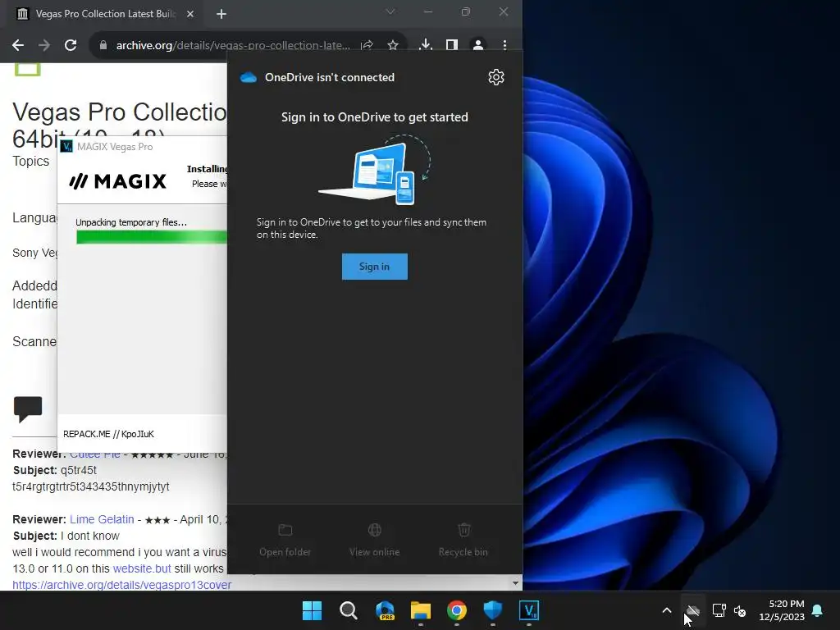
Task: Click "Subject: q5tr45t" review line
Action: 55,470
